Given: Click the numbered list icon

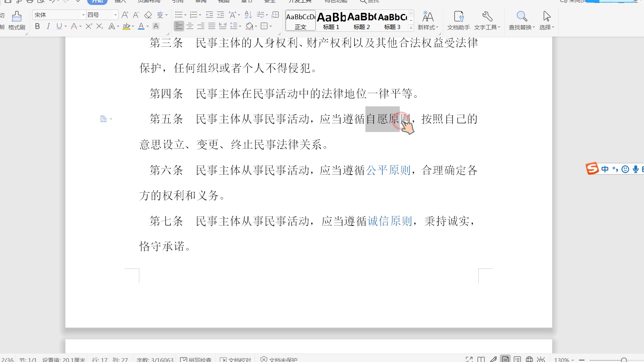Looking at the screenshot, I should pos(193,15).
